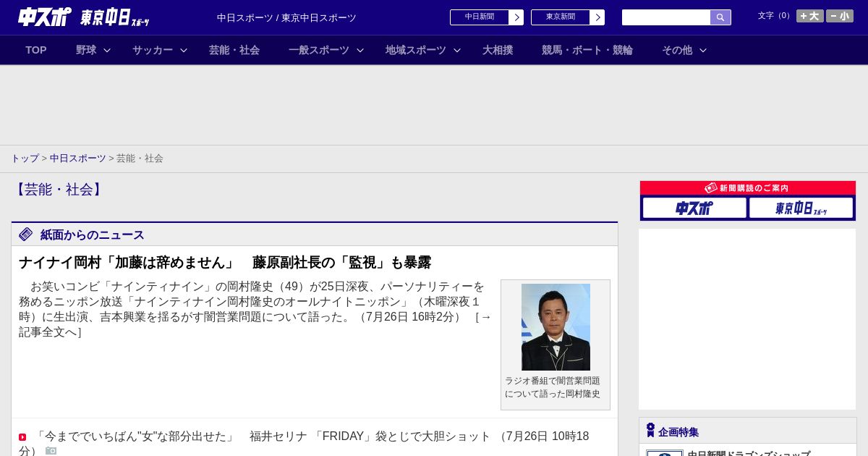Click the ドラゴンズショップ thumbnail image
The width and height of the screenshot is (868, 456).
pos(665,453)
